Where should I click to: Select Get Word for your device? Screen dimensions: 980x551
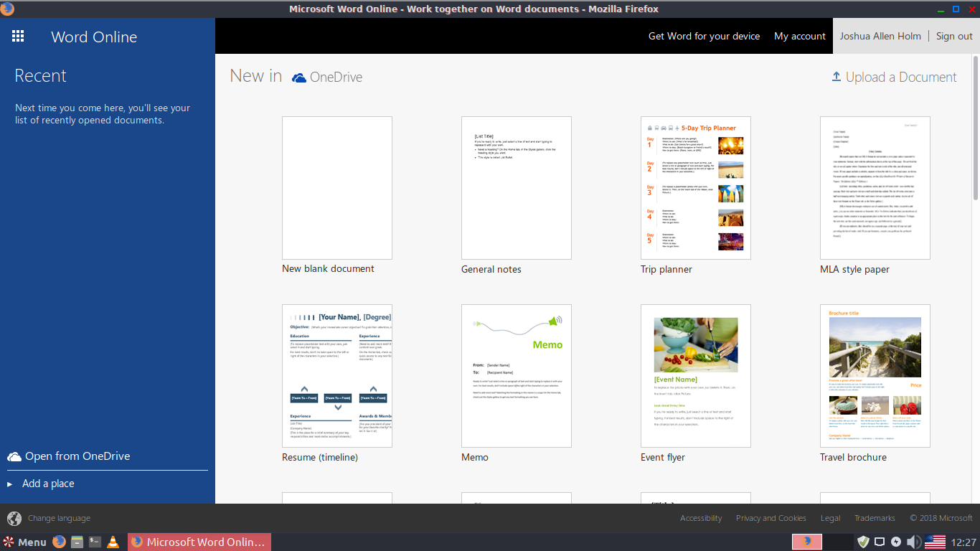click(704, 36)
